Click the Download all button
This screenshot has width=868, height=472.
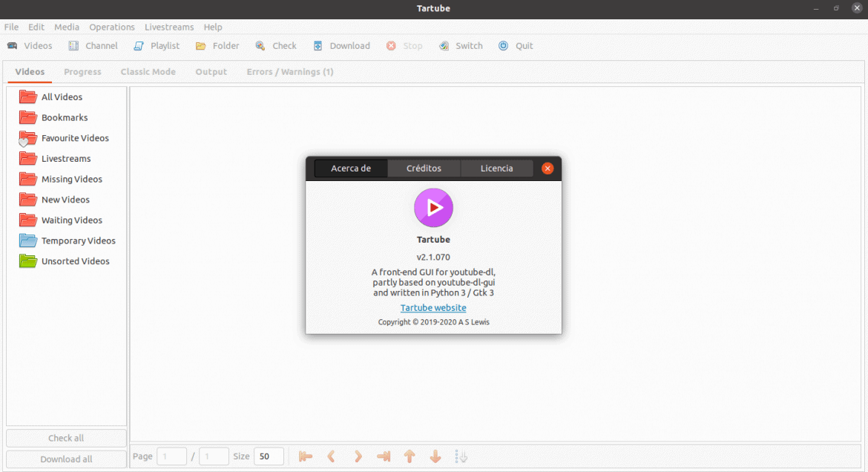tap(67, 459)
